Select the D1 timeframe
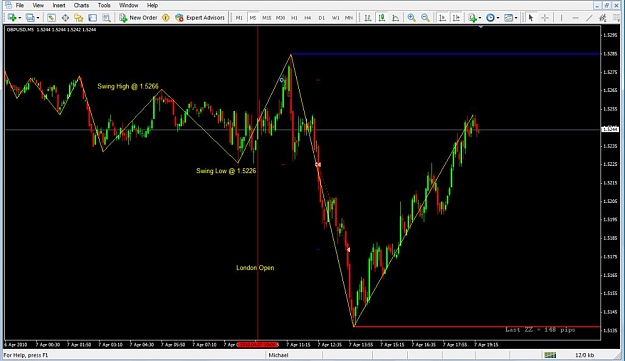The image size is (625, 361). tap(322, 18)
